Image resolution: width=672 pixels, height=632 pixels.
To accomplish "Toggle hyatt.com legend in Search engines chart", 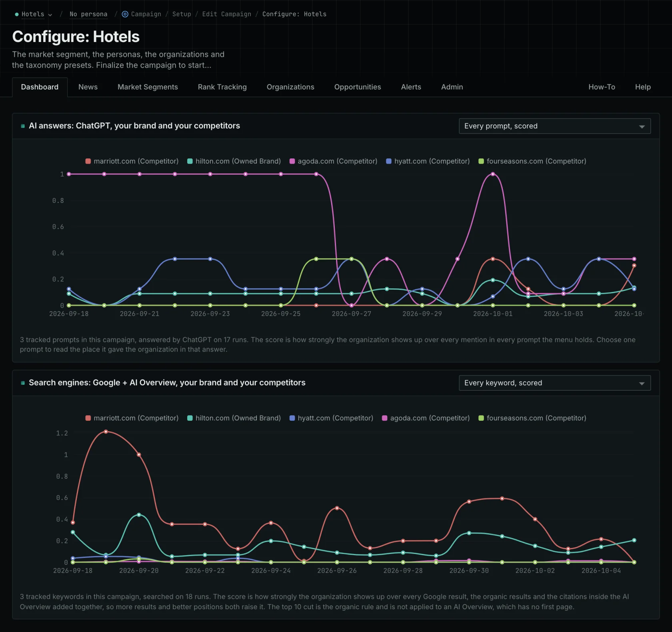I will pos(331,418).
